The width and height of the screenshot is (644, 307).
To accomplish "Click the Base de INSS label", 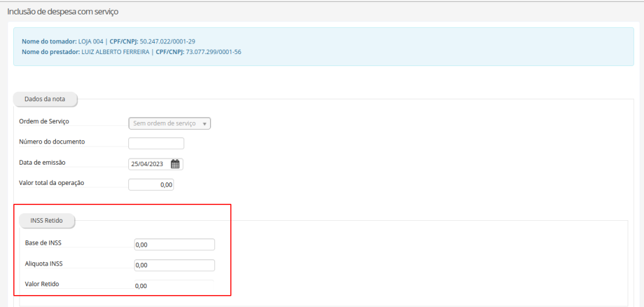I will [x=42, y=243].
